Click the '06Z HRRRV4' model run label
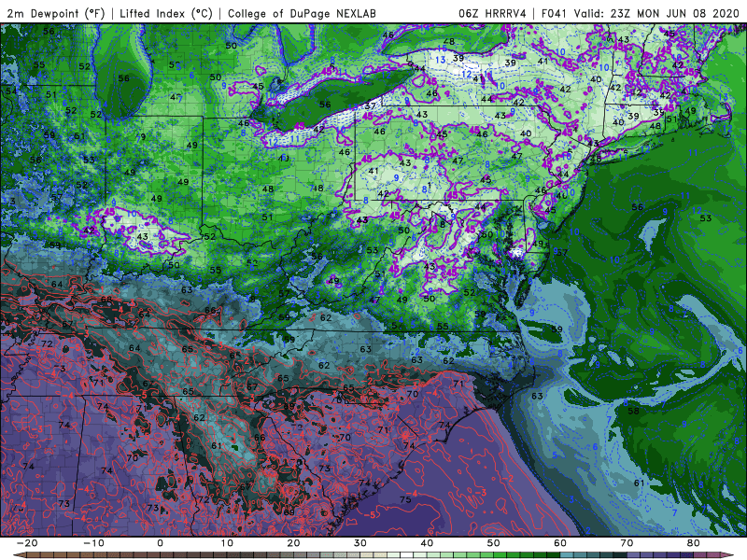The height and width of the screenshot is (560, 747). point(492,13)
